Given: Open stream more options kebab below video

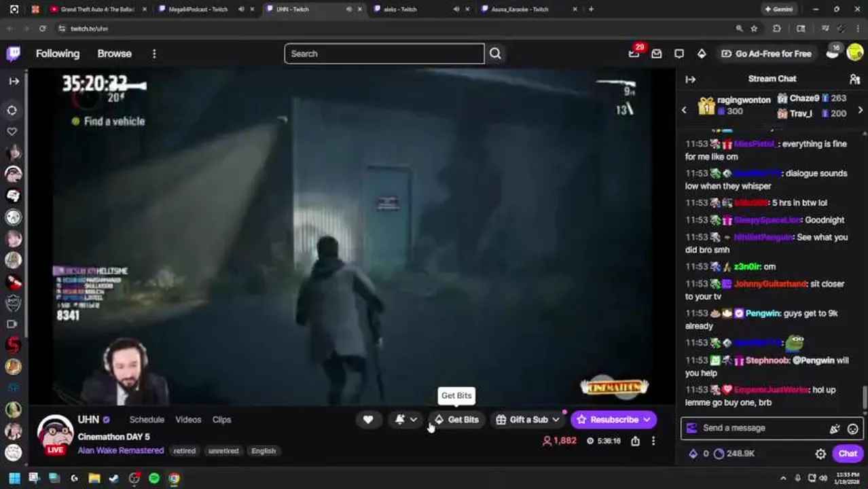Looking at the screenshot, I should click(x=653, y=441).
